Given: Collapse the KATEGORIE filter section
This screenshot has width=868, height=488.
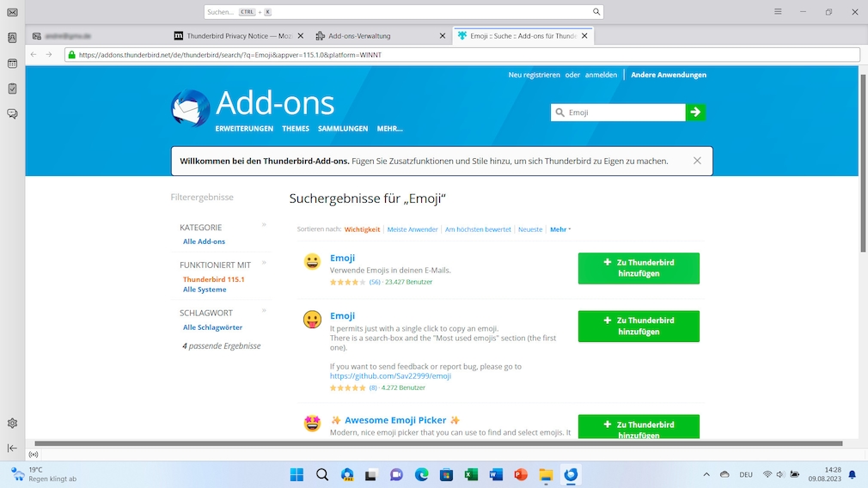Looking at the screenshot, I should click(x=264, y=225).
